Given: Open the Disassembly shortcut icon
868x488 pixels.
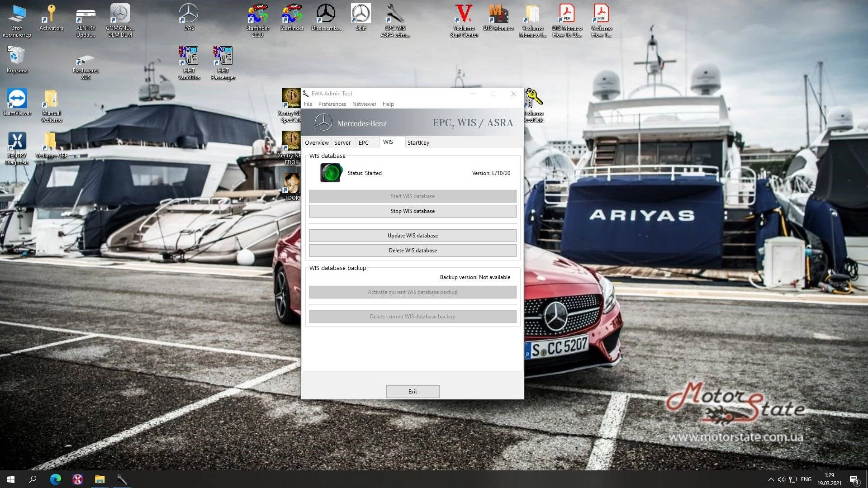Looking at the screenshot, I should point(326,17).
